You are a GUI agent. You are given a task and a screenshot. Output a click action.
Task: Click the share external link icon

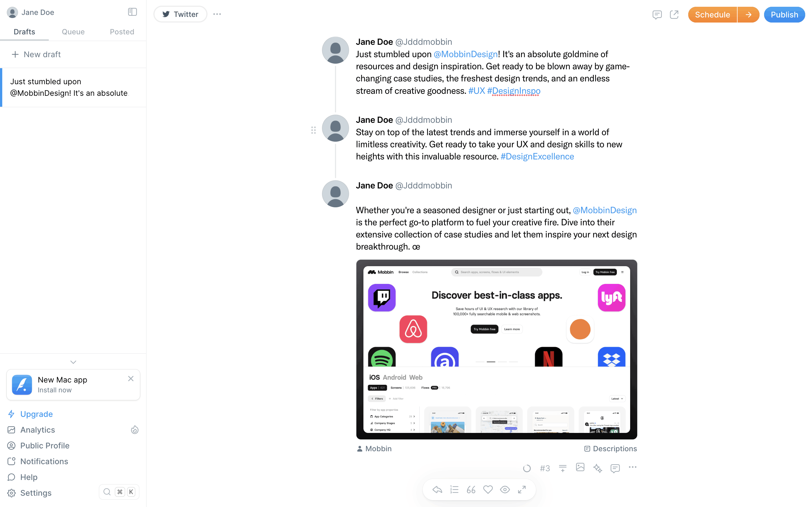tap(674, 15)
